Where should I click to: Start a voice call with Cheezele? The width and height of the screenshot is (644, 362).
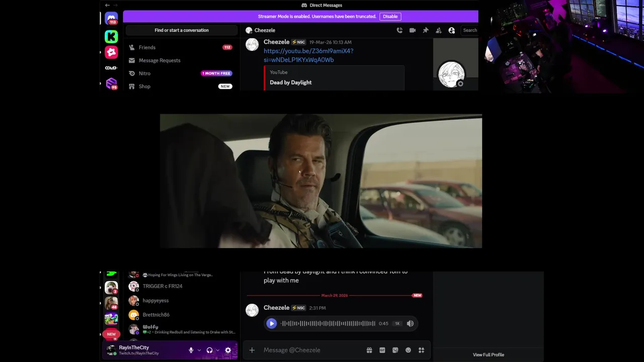399,30
